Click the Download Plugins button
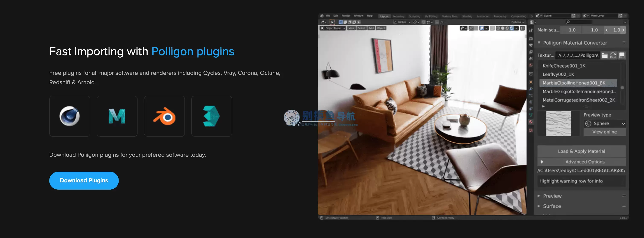Screen dimensions: 644x238 (x=84, y=180)
